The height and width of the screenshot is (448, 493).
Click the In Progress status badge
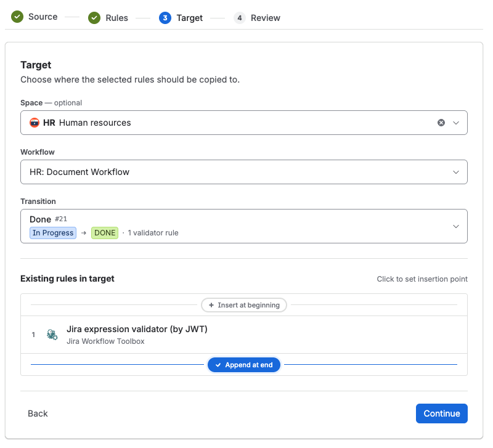coord(53,233)
